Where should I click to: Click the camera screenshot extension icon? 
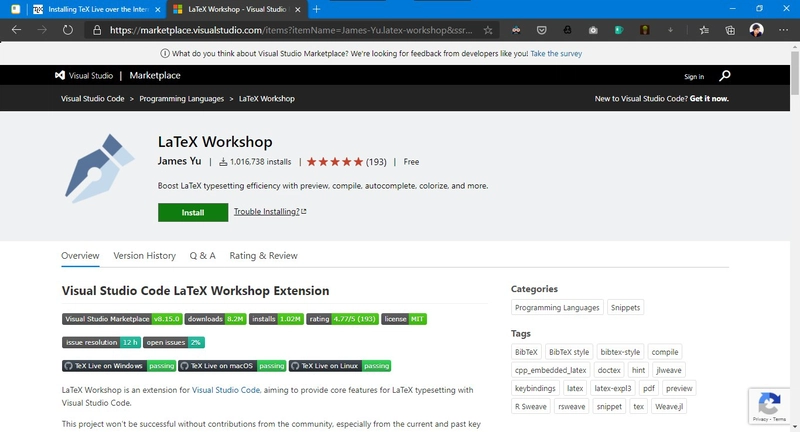click(x=593, y=30)
